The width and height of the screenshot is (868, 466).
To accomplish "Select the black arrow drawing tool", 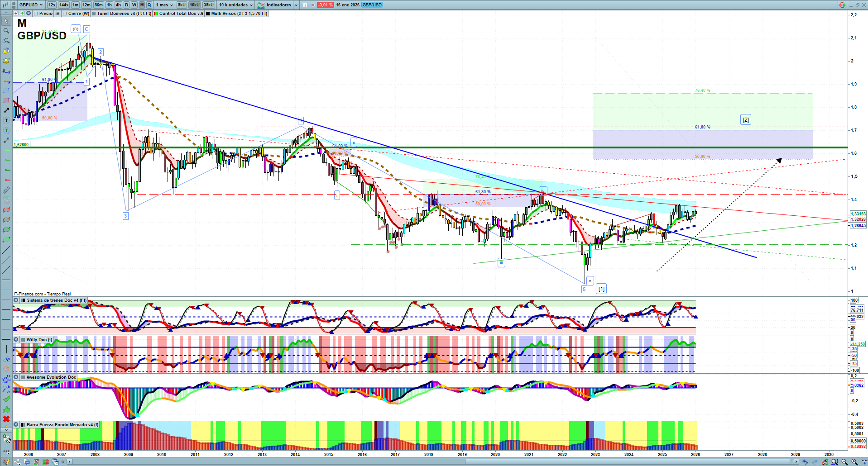I will pyautogui.click(x=6, y=110).
